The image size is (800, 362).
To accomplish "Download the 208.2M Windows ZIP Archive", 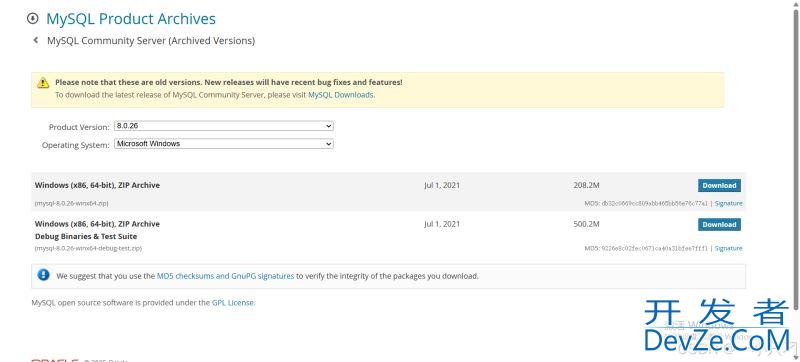I will (x=719, y=186).
